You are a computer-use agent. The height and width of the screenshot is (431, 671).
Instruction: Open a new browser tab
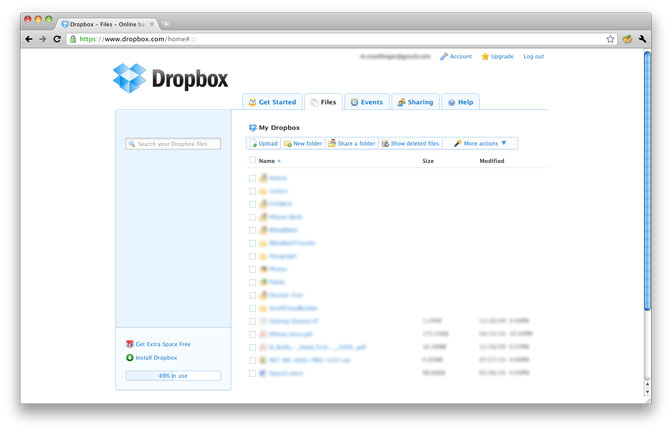click(x=166, y=24)
